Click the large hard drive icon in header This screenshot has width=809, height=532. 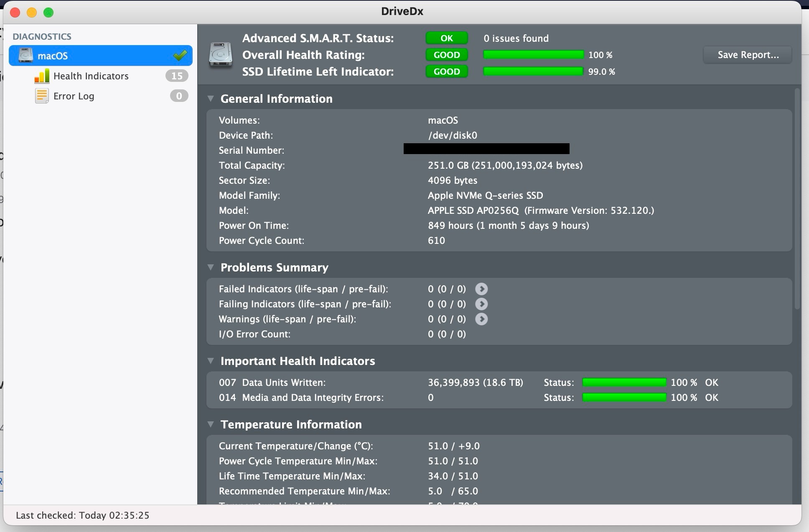(221, 55)
